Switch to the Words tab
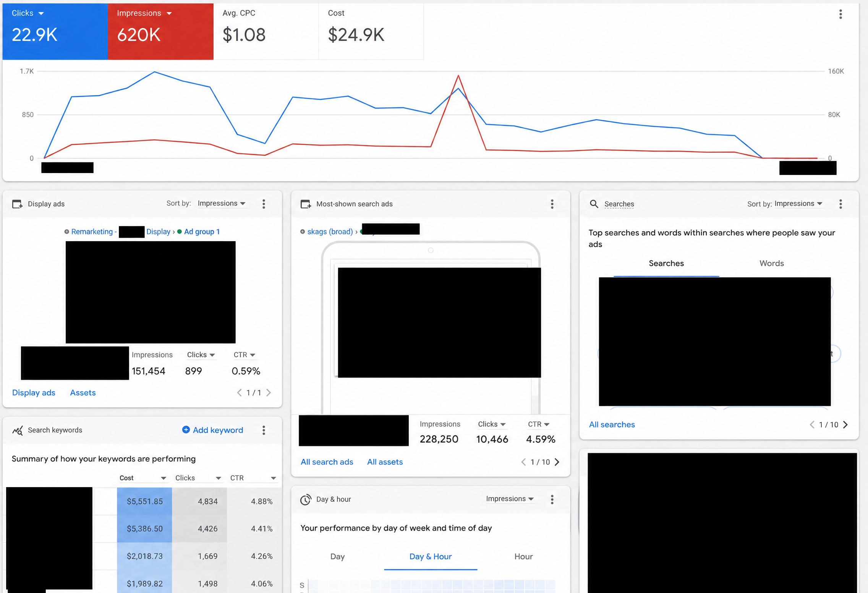The width and height of the screenshot is (868, 593). (x=771, y=263)
